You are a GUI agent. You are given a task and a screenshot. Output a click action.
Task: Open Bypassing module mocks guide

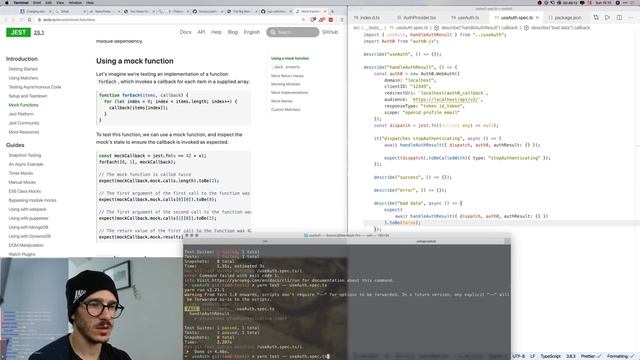click(x=32, y=200)
